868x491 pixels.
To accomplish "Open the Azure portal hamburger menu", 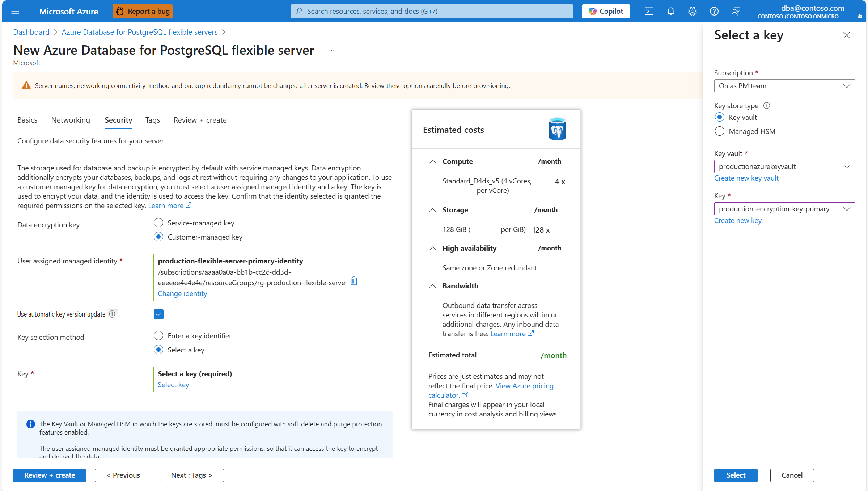I will [x=15, y=11].
